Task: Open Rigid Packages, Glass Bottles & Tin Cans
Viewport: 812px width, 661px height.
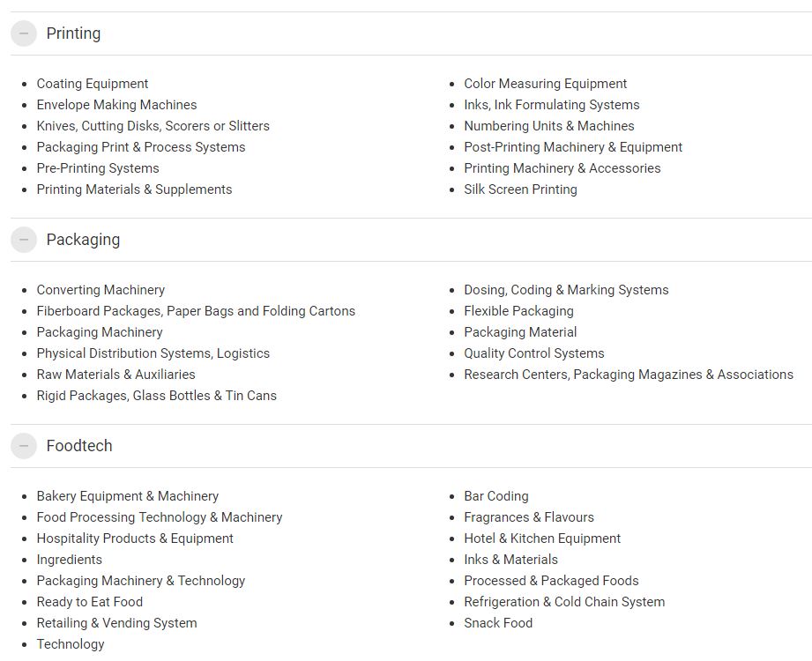Action: click(156, 396)
